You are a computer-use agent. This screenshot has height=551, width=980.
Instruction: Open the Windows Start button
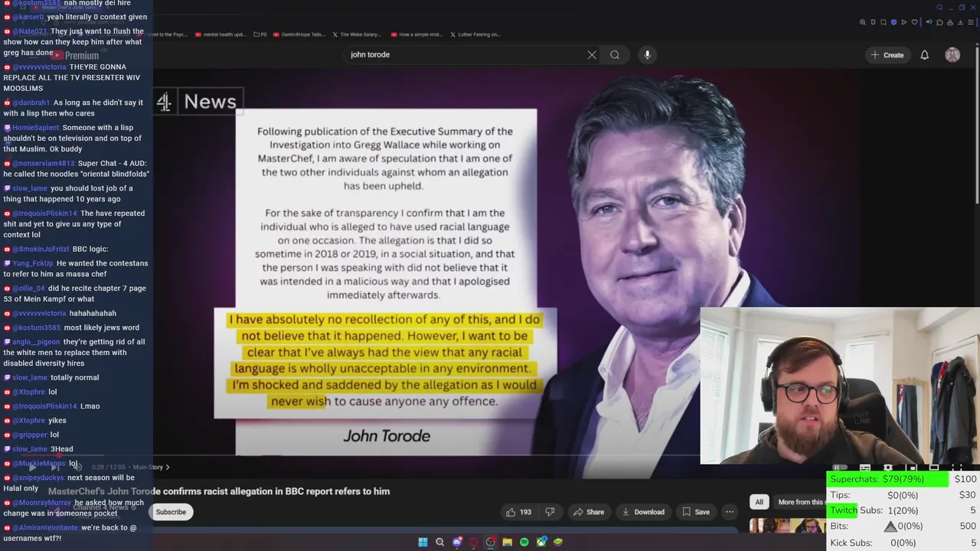pos(423,542)
